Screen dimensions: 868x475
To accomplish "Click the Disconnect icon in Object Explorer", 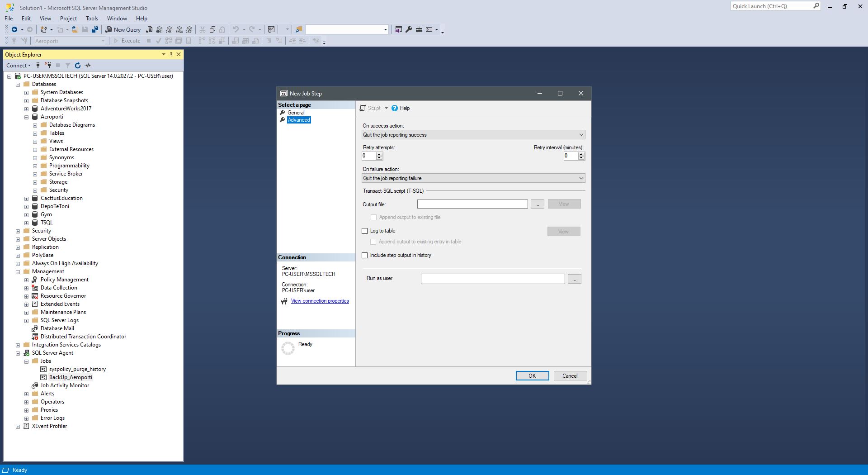I will (48, 65).
